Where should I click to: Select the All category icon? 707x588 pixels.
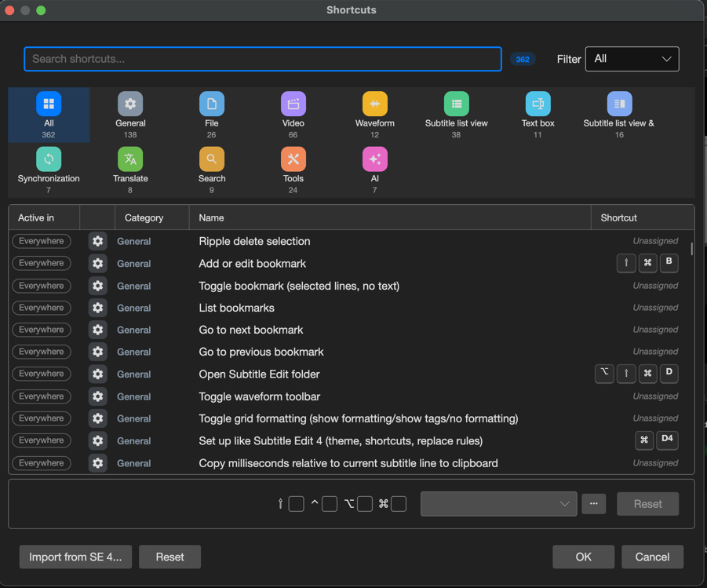(x=49, y=104)
